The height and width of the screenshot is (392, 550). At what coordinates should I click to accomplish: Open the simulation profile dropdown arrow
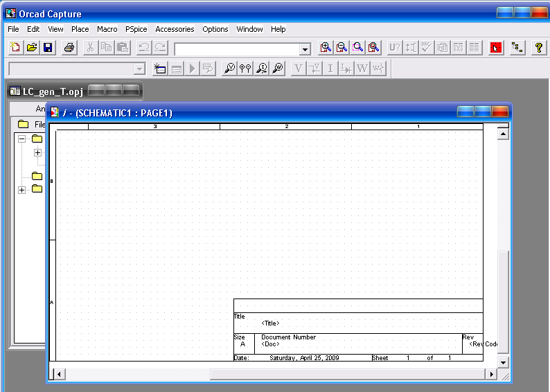pos(140,69)
